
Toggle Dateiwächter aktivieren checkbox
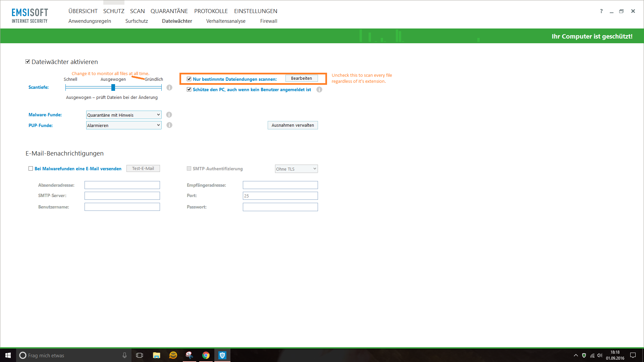pos(28,62)
